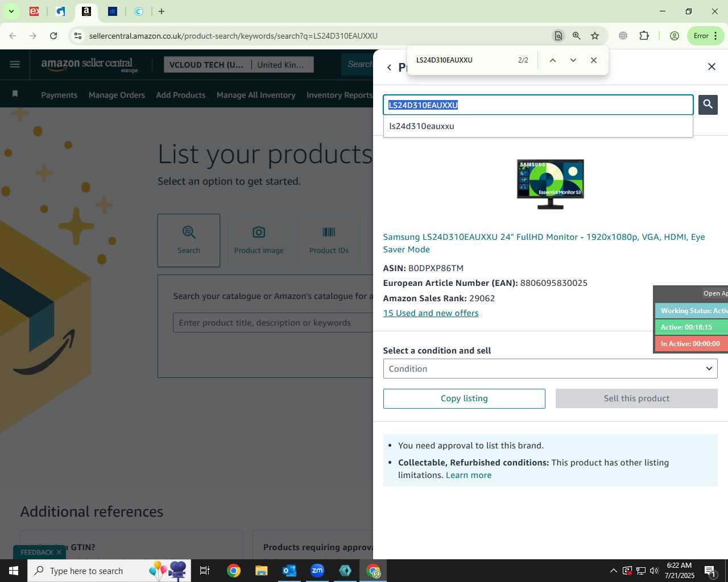Go to previous find-in-page match
This screenshot has width=728, height=582.
(x=552, y=60)
